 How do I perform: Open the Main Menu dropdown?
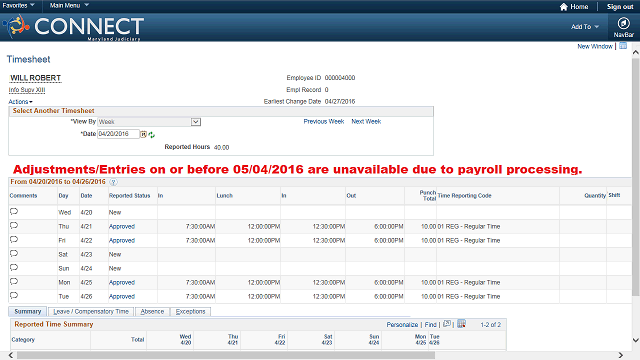pyautogui.click(x=69, y=5)
